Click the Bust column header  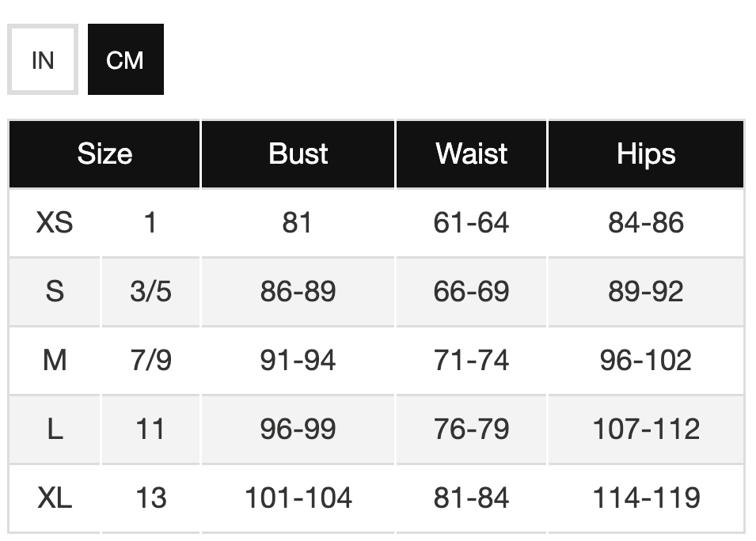pos(298,154)
